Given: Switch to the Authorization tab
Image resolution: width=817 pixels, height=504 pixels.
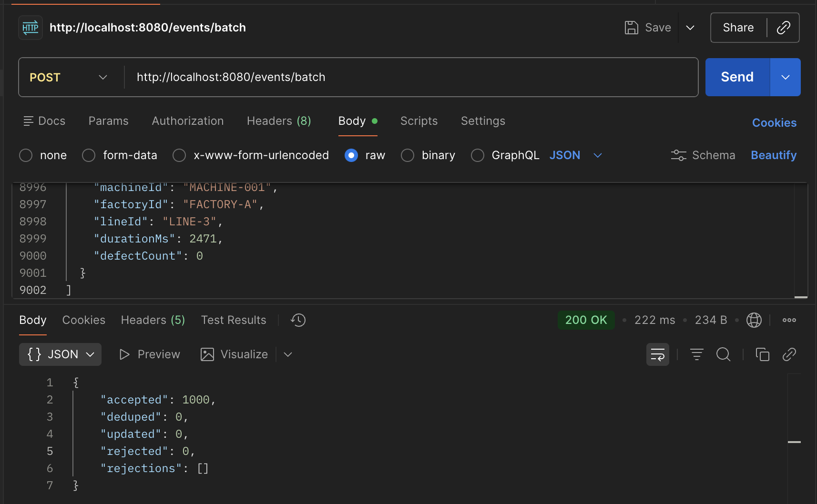Looking at the screenshot, I should click(x=187, y=121).
